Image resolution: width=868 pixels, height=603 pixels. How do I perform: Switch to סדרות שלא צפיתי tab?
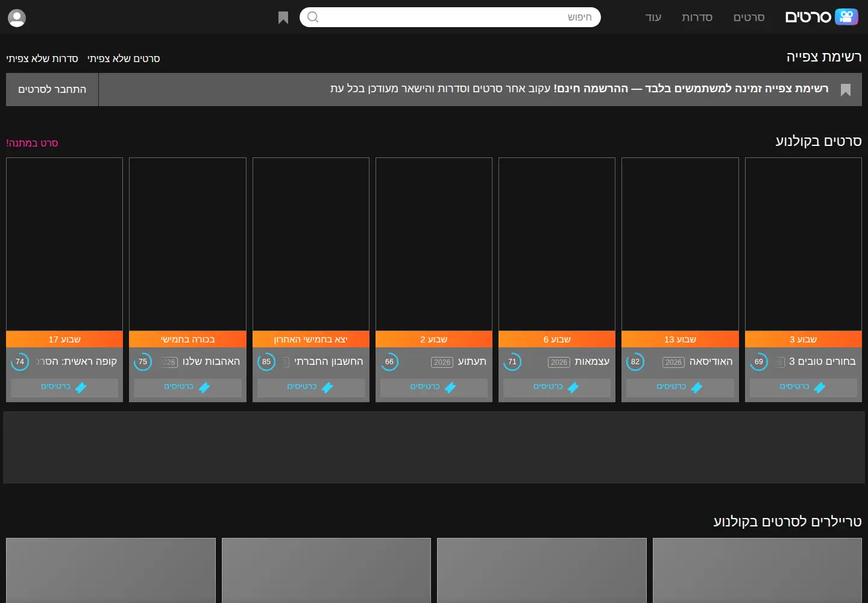point(42,58)
